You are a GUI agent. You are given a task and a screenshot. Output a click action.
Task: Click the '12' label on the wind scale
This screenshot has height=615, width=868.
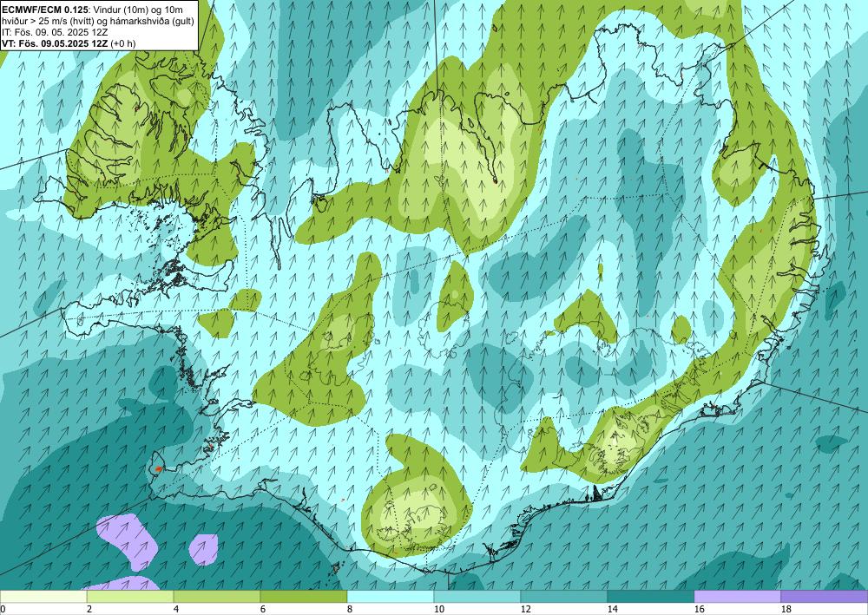click(525, 609)
